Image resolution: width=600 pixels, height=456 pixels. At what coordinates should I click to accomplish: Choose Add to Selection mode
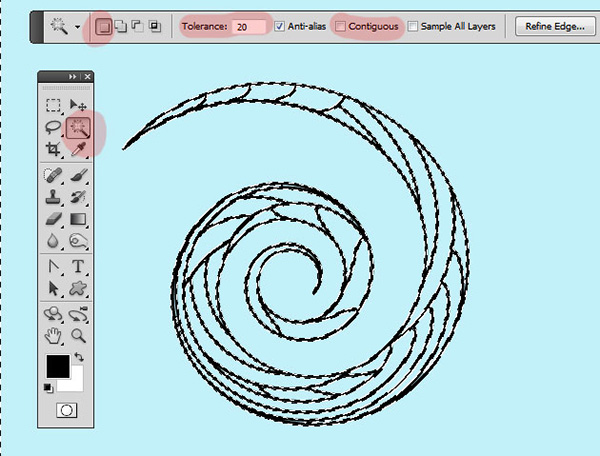121,26
